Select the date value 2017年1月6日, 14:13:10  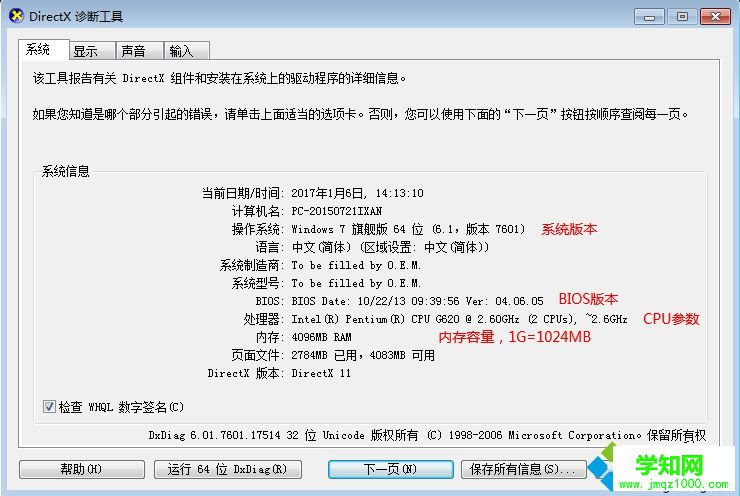357,193
